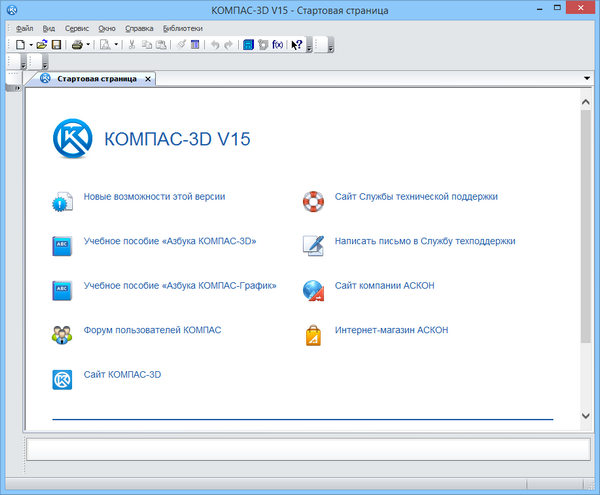Click the Save diskette icon

click(57, 45)
